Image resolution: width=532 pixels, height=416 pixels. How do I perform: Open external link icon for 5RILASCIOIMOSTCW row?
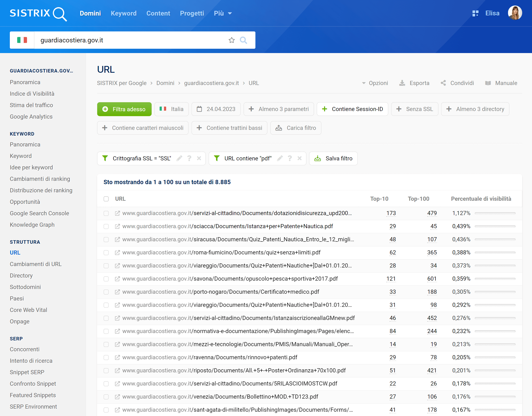[x=117, y=384]
